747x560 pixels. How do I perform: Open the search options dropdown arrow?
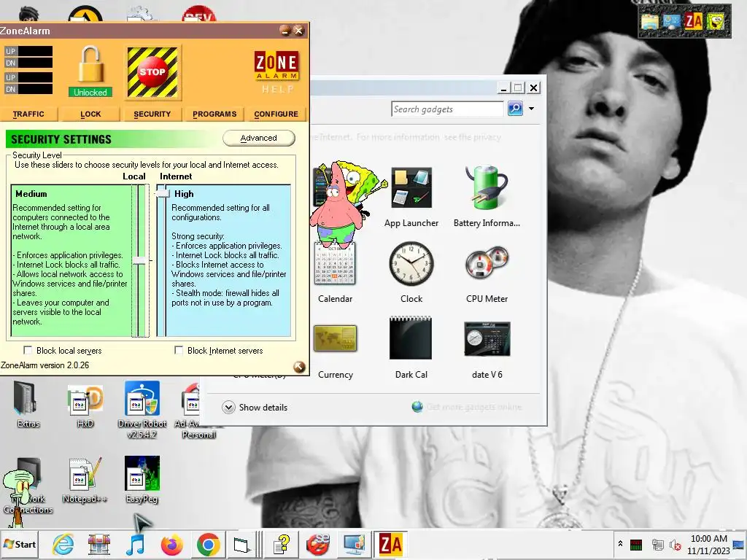531,109
